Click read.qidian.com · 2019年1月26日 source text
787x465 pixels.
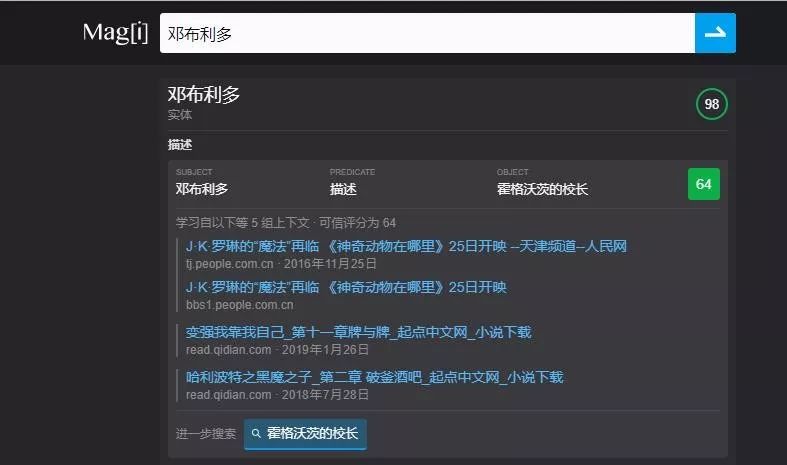click(x=277, y=350)
